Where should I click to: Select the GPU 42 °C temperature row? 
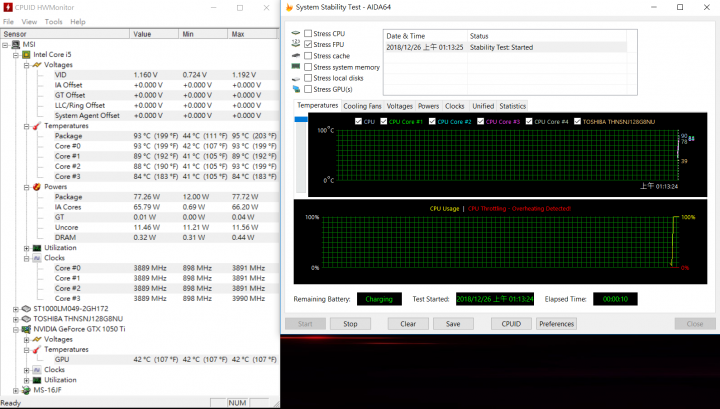(165, 359)
